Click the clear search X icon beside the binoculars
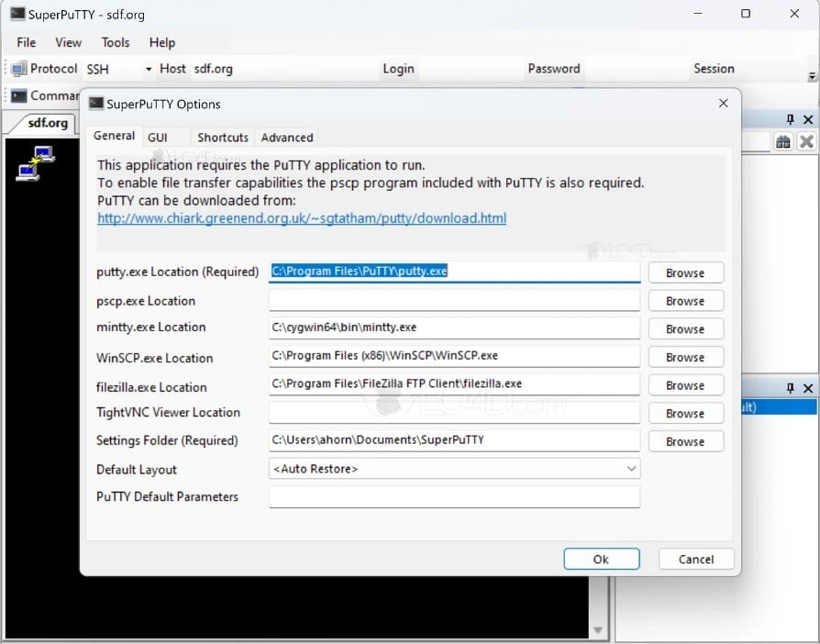This screenshot has width=820, height=644. [x=806, y=141]
